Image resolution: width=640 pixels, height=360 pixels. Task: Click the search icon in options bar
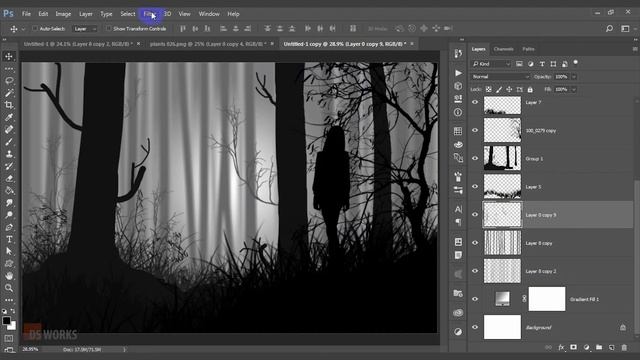pyautogui.click(x=609, y=29)
